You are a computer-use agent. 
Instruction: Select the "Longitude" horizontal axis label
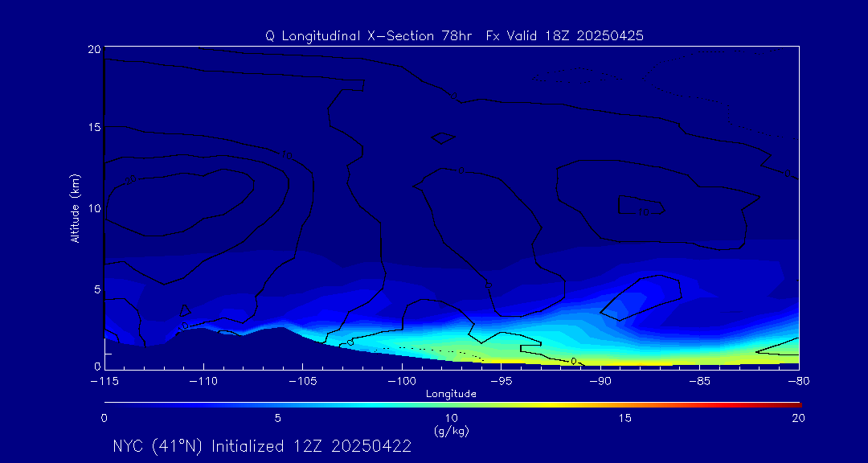coord(451,395)
